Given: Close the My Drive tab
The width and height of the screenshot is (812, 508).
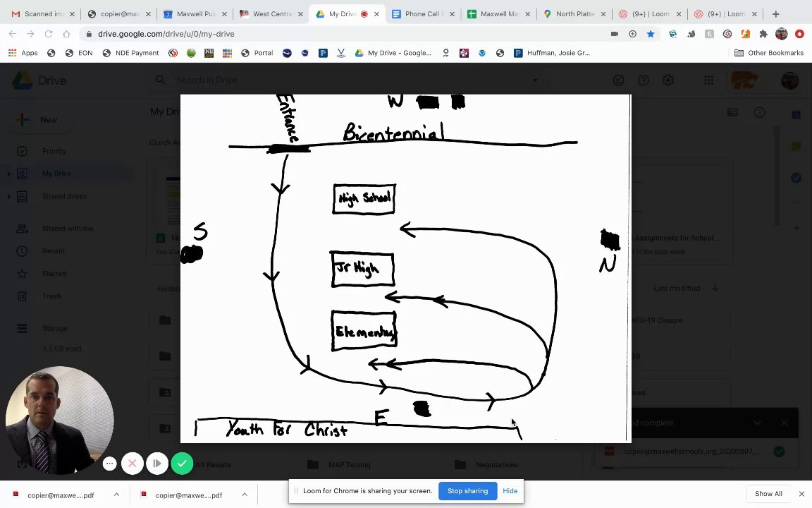Looking at the screenshot, I should point(376,14).
